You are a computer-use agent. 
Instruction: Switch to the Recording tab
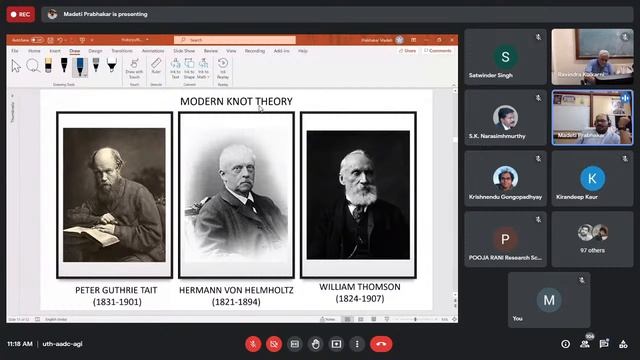tap(255, 51)
